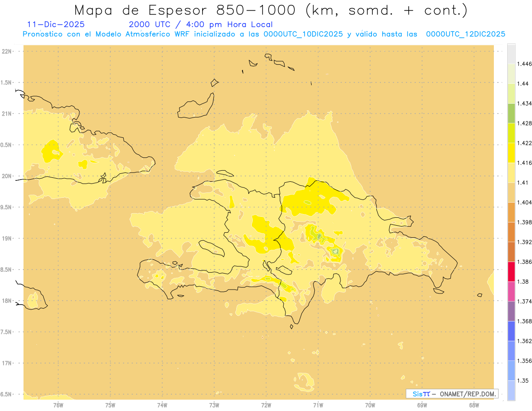Screen dimensions: 532x411
Task: Select the date label '11-Dic-2025'
Action: coord(56,24)
